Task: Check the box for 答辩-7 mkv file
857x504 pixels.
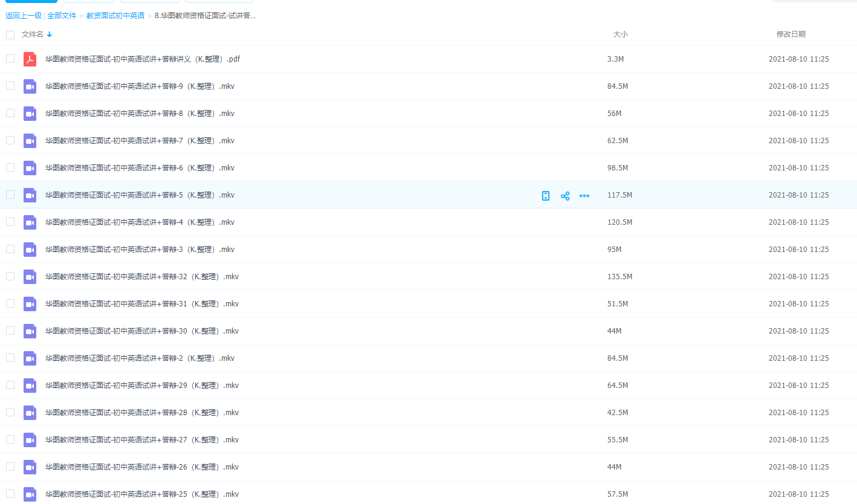Action: [10, 140]
